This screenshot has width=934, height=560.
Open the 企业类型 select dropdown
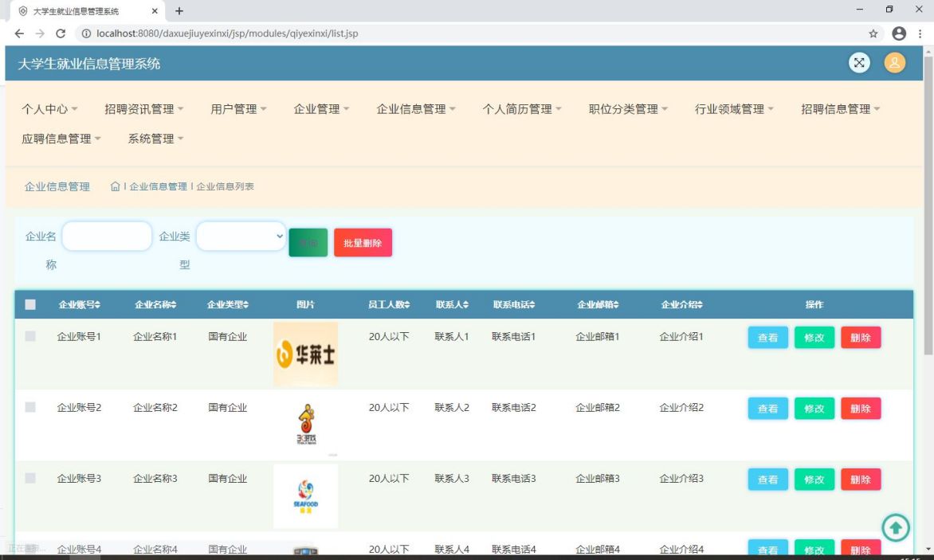(x=241, y=237)
